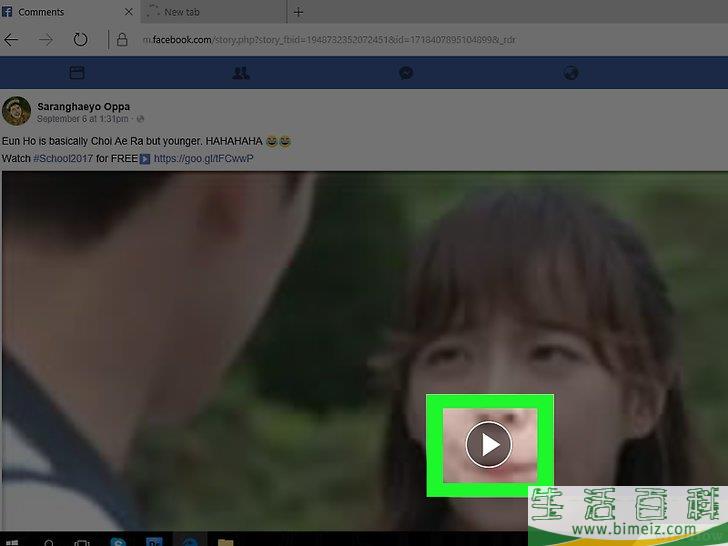The image size is (728, 546).
Task: Open Saranghaeyo Oppa profile picture
Action: pyautogui.click(x=16, y=111)
